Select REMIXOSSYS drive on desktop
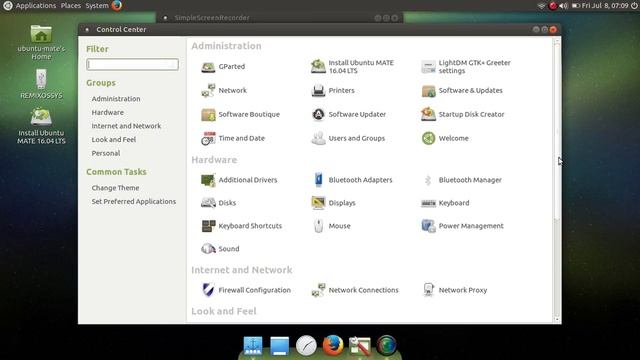 (41, 84)
